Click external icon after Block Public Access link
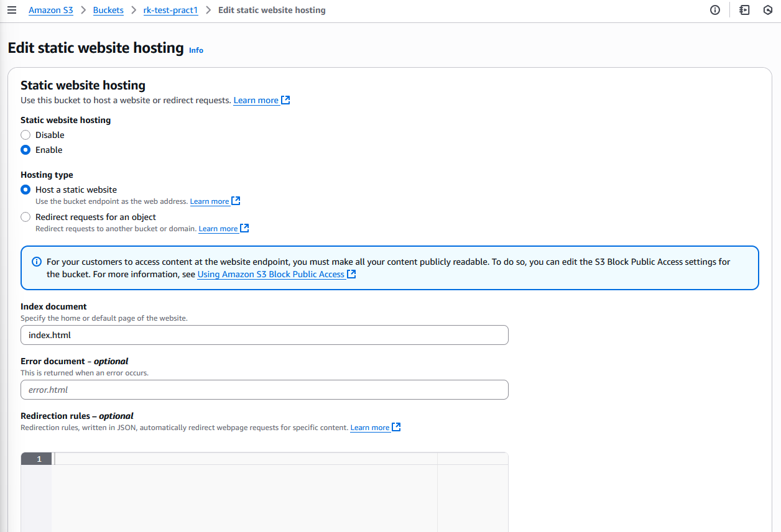This screenshot has width=781, height=532. tap(351, 274)
